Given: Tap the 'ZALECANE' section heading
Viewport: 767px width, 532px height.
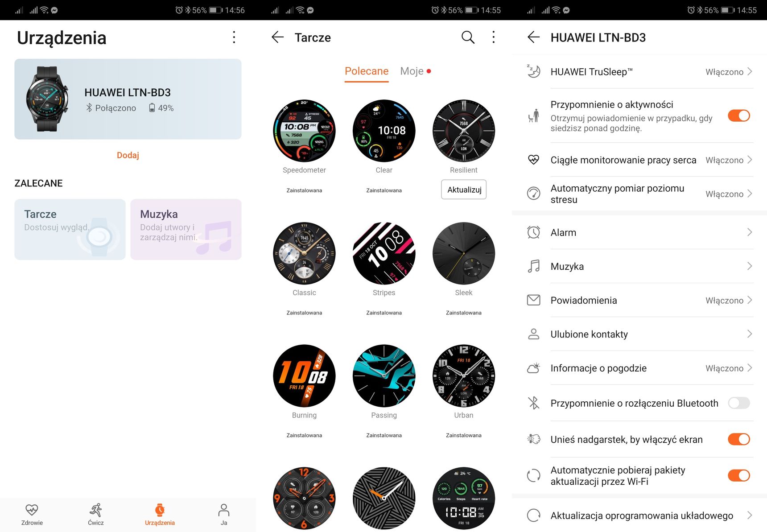Looking at the screenshot, I should pos(38,183).
